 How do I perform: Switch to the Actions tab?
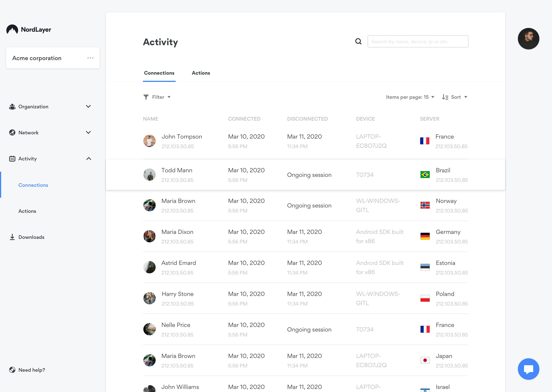tap(201, 73)
